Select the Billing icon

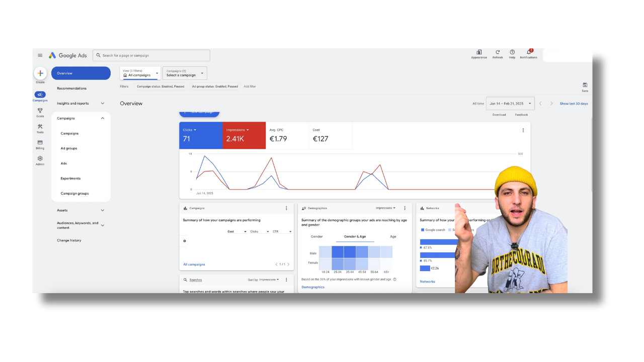(40, 143)
